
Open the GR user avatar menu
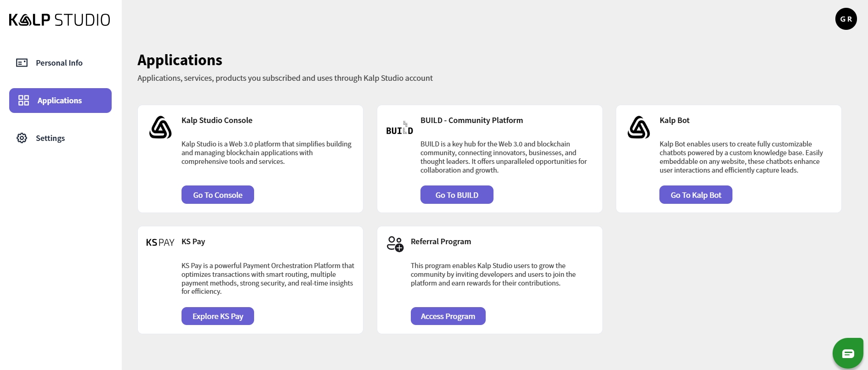click(x=846, y=19)
